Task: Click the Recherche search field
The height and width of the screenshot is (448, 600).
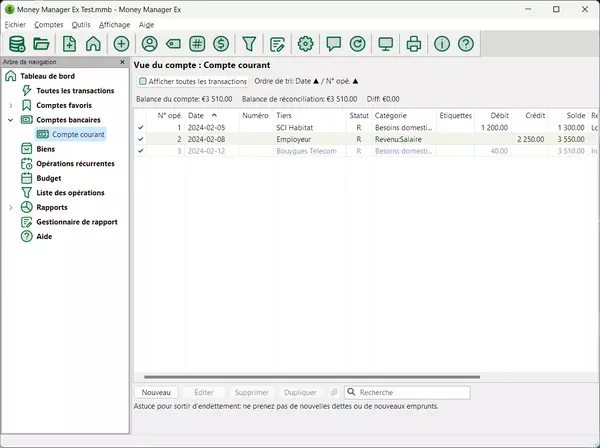Action: pyautogui.click(x=400, y=393)
